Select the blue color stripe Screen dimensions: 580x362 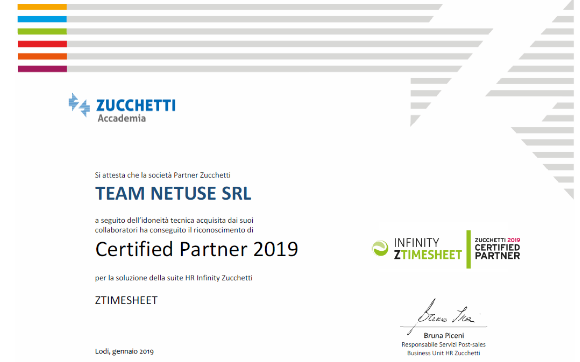[x=42, y=19]
